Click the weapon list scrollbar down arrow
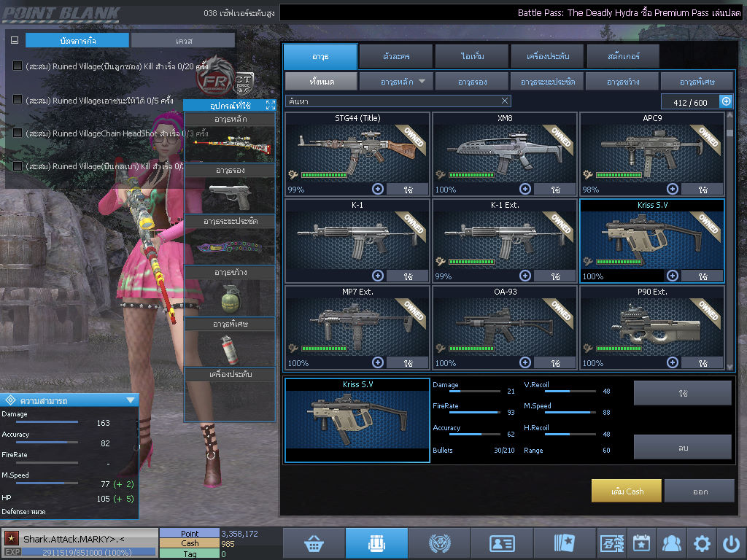Viewport: 747px width, 560px height. click(729, 367)
